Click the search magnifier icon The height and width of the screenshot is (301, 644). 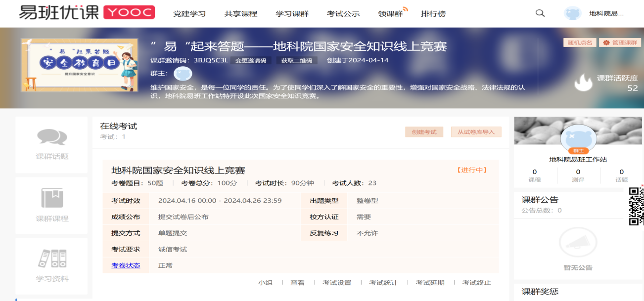click(x=540, y=13)
